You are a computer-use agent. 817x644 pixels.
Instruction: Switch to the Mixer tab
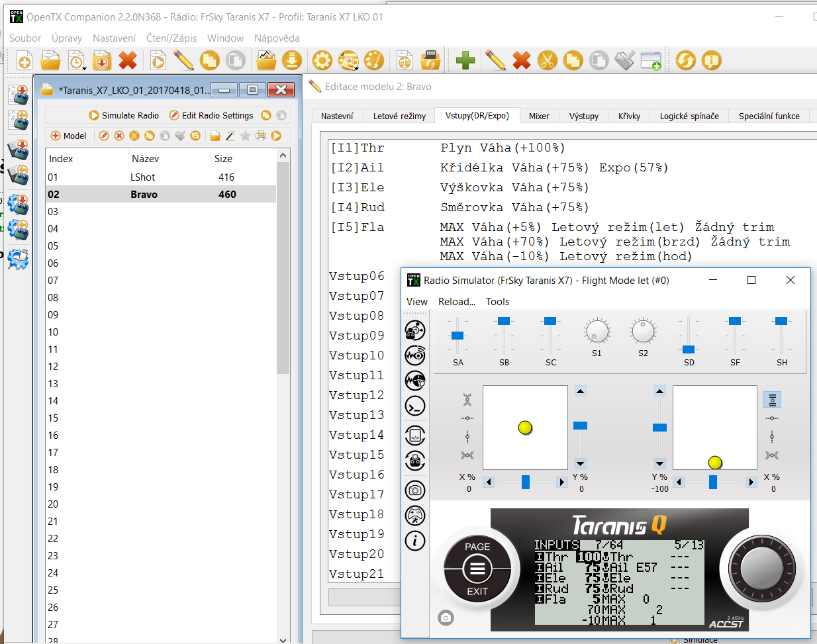tap(539, 116)
